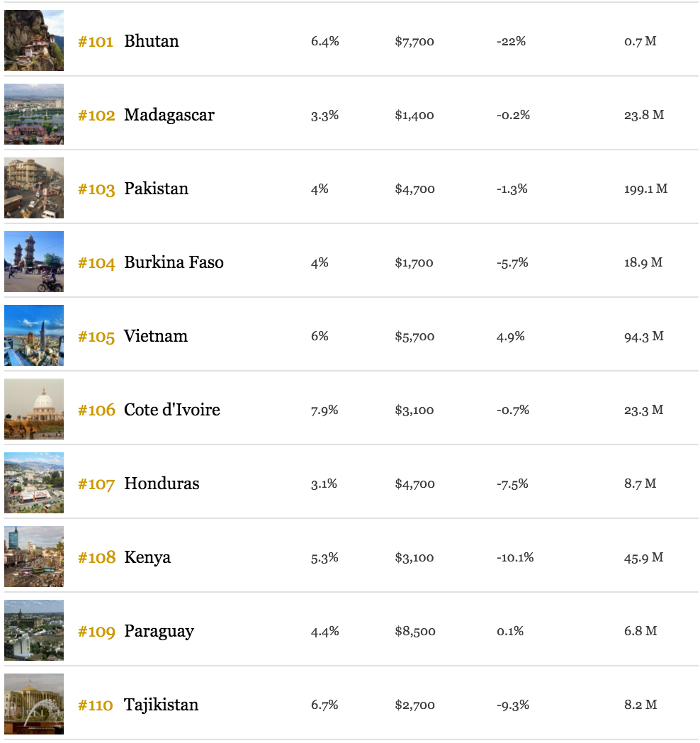Open the Burkina Faso entry
Screen dimensions: 700x743
tap(174, 262)
